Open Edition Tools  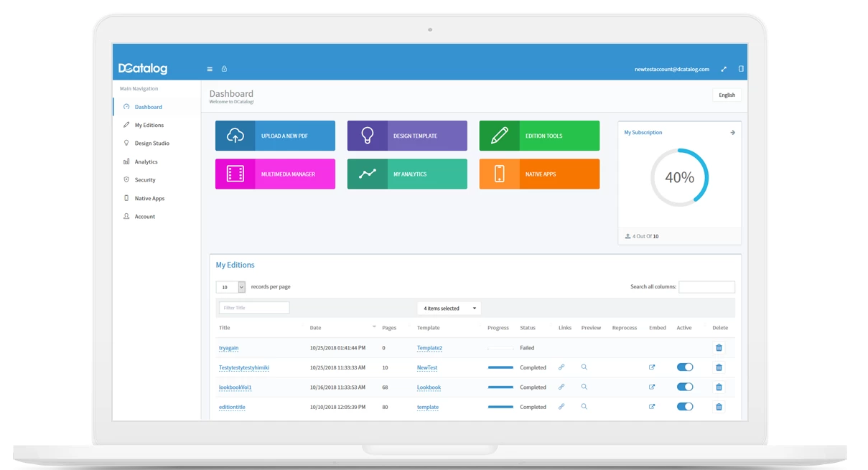pos(539,135)
